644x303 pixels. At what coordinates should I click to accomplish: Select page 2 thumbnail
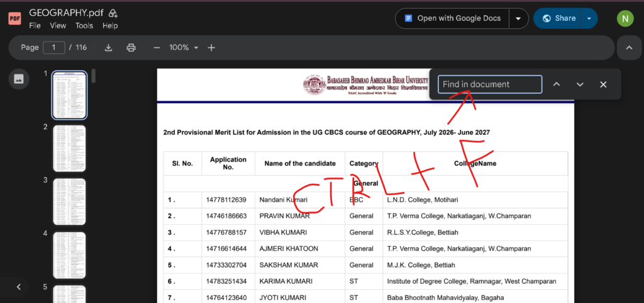click(x=69, y=149)
